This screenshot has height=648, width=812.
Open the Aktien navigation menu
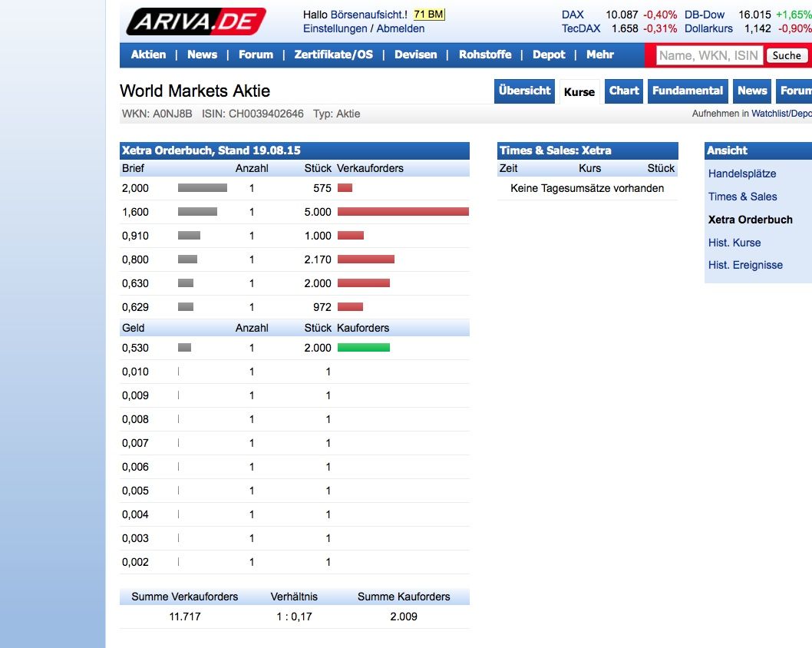coord(148,55)
